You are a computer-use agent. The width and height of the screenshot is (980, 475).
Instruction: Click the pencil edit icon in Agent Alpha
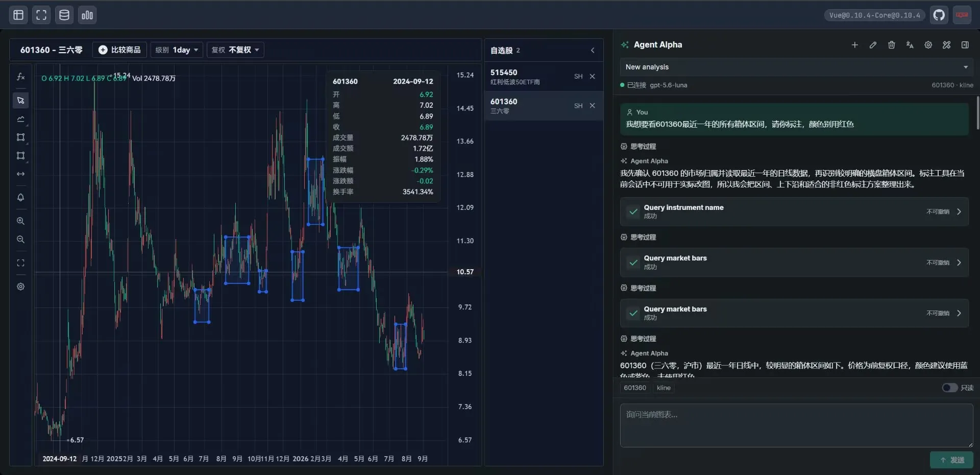coord(873,45)
